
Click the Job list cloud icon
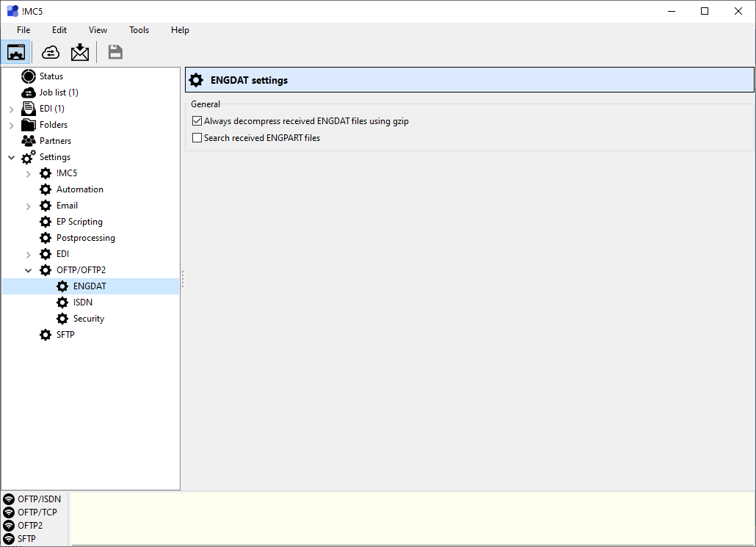tap(29, 92)
